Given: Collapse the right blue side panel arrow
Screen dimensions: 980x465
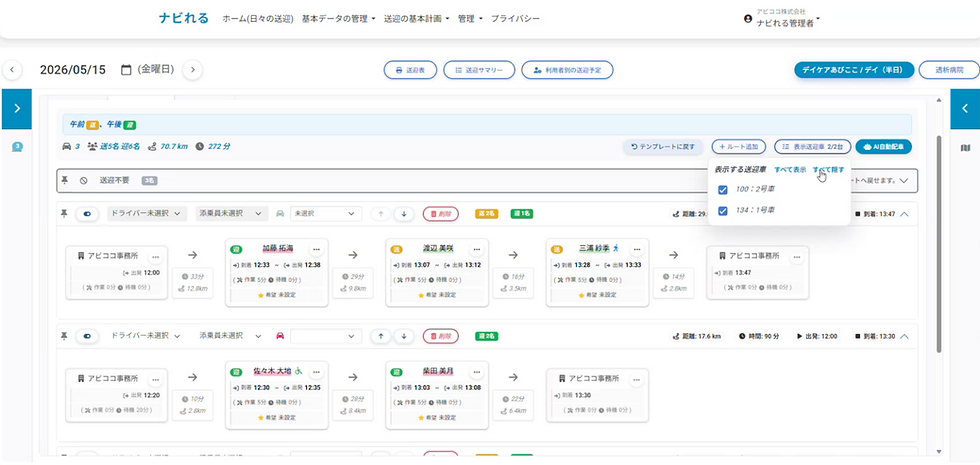Looking at the screenshot, I should (965, 109).
